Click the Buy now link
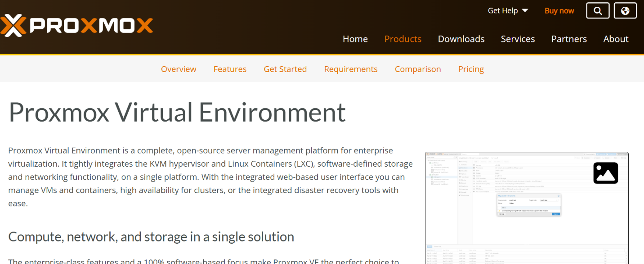The image size is (644, 264). 559,10
